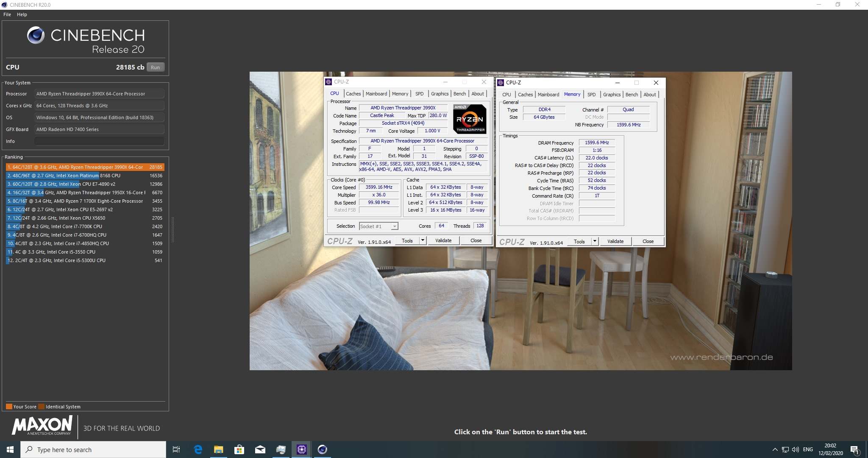Open the Help menu
Viewport: 868px width, 458px height.
[22, 14]
